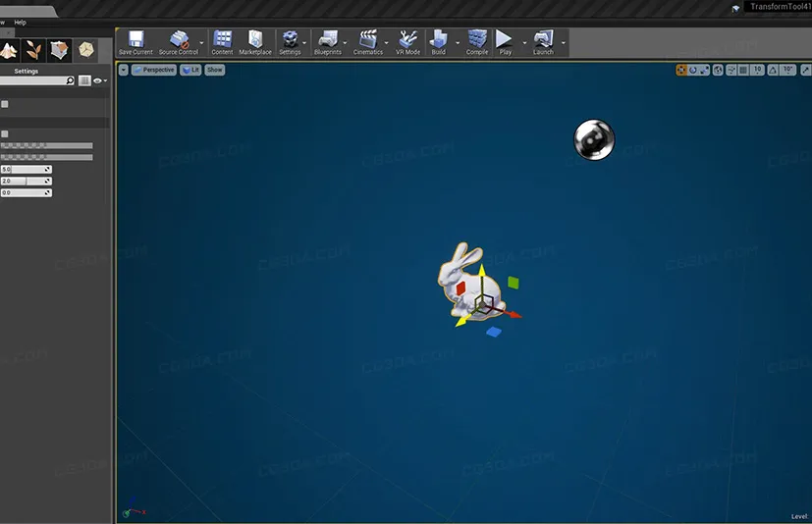Open the Lit view mode dropdown
This screenshot has height=524, width=812.
[190, 70]
